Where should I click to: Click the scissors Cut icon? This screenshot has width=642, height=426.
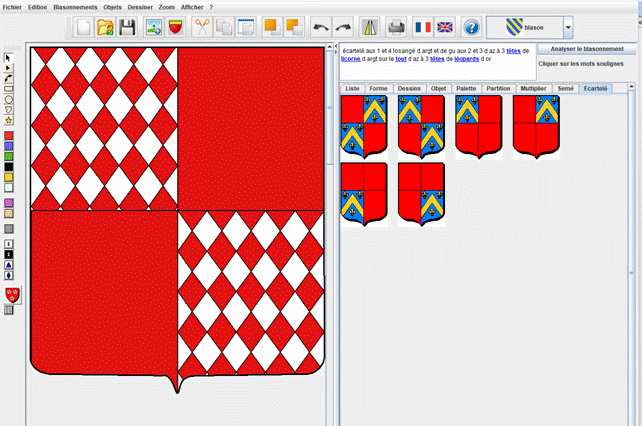pos(202,27)
